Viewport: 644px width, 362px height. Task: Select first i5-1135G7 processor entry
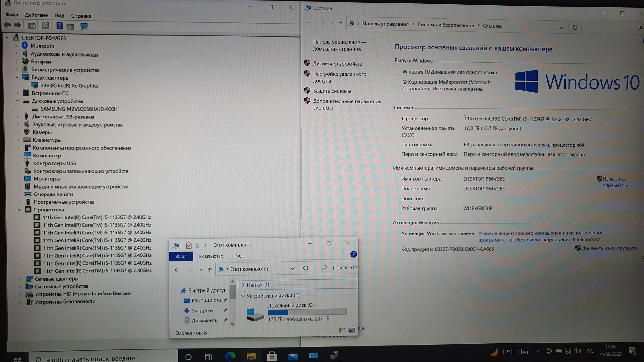(x=97, y=217)
